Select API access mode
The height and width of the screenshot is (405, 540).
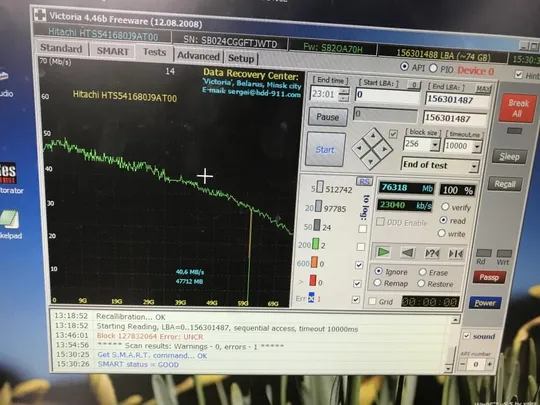(404, 66)
